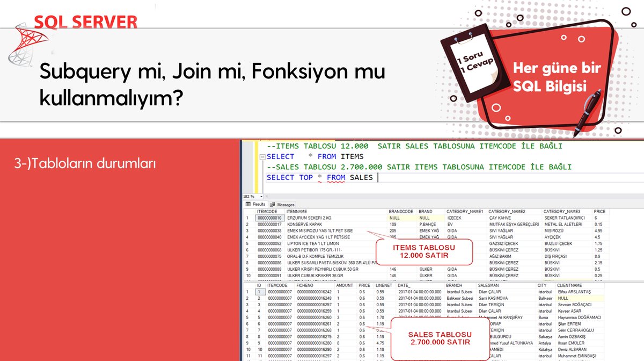Select the ITEMNAME column header
The image size is (644, 361).
(297, 212)
